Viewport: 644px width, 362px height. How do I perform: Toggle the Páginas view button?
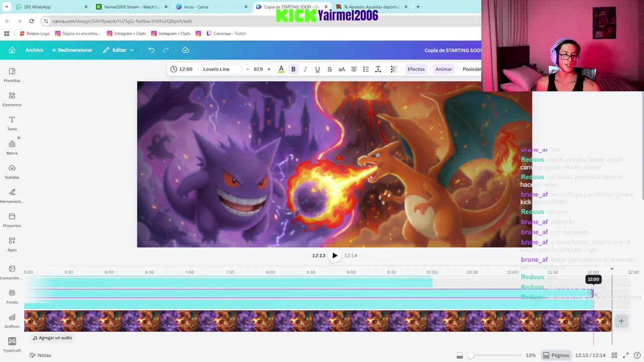[x=556, y=355]
